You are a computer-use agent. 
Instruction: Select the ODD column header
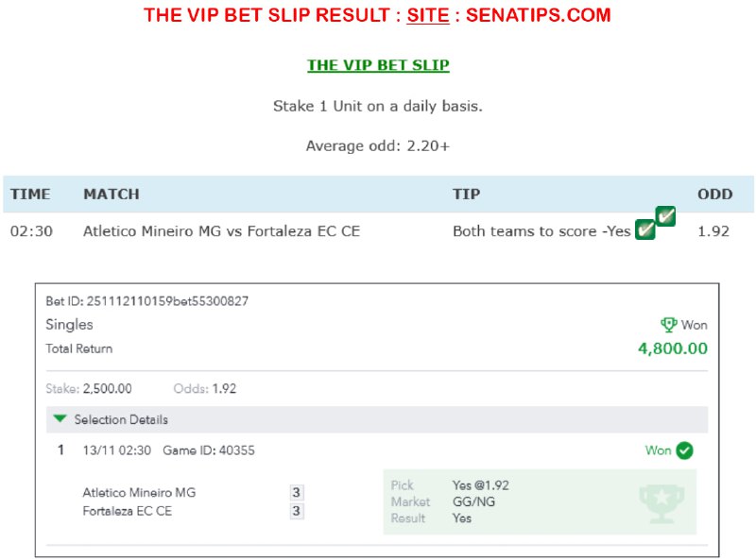pyautogui.click(x=714, y=195)
